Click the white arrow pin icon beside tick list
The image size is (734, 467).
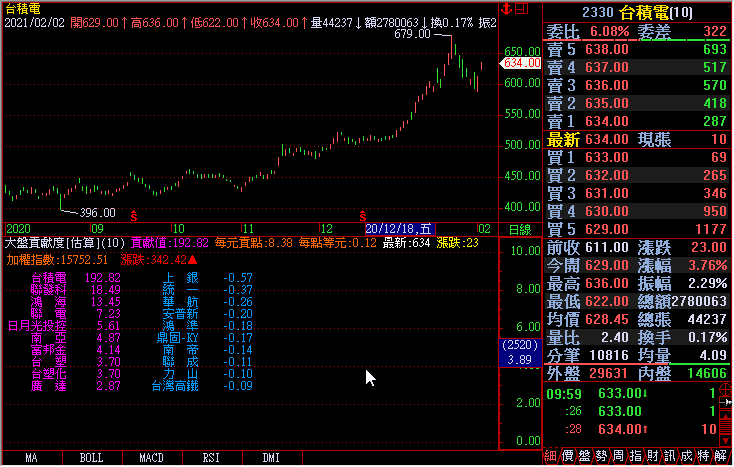[x=726, y=402]
